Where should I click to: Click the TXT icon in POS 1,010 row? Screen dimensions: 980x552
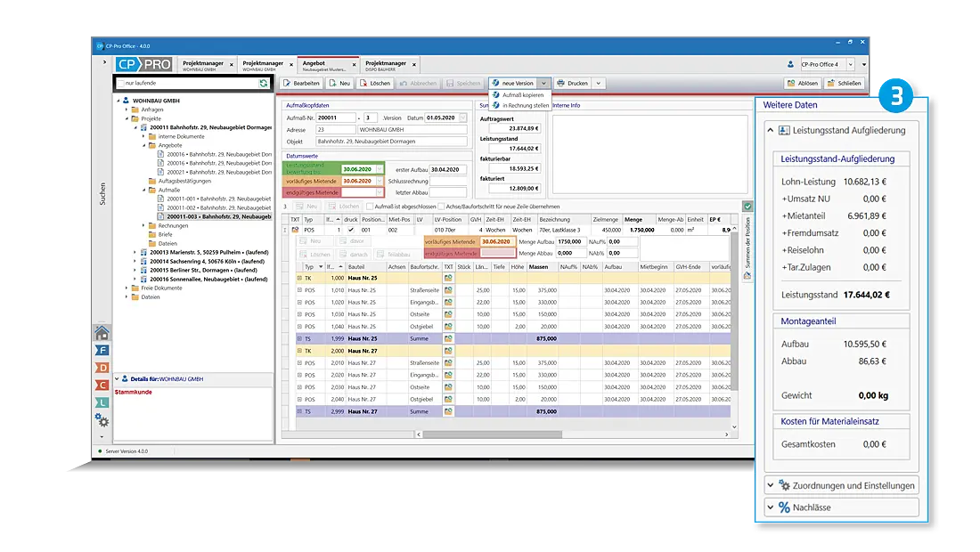pyautogui.click(x=449, y=290)
